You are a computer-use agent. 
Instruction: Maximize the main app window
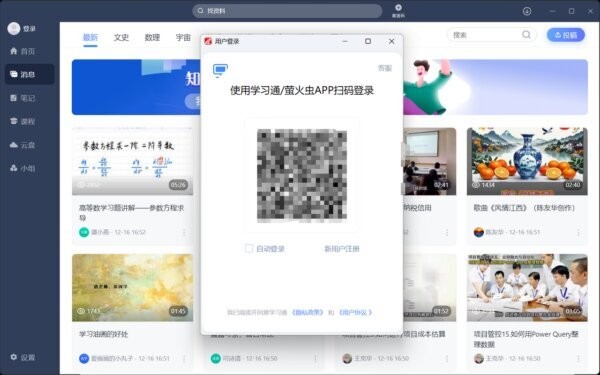[571, 11]
